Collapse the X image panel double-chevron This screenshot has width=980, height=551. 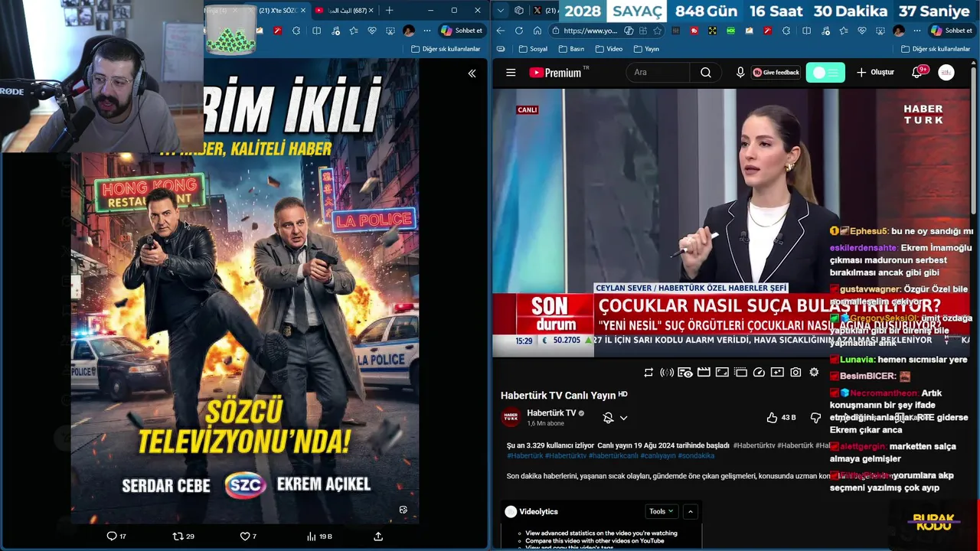tap(472, 73)
